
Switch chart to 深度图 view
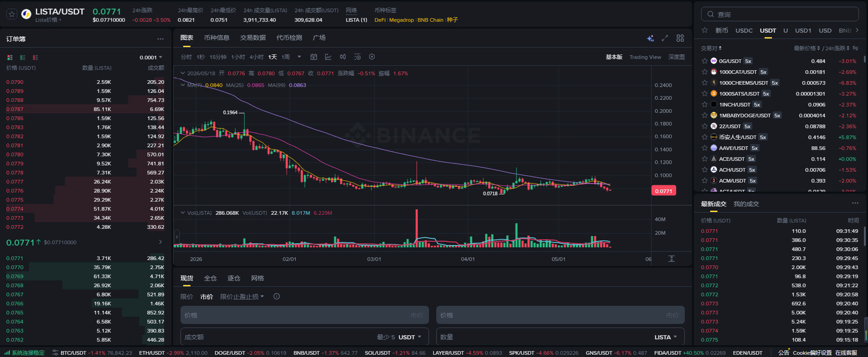[677, 57]
